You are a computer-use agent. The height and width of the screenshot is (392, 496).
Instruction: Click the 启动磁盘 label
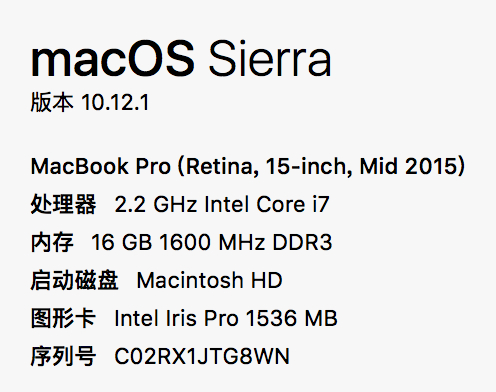(x=74, y=280)
